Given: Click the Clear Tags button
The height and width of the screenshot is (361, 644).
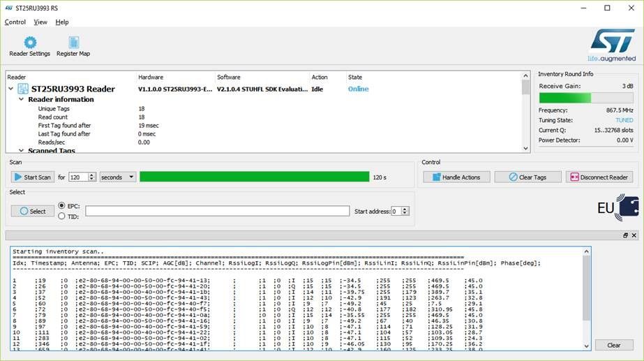Looking at the screenshot, I should coord(527,177).
